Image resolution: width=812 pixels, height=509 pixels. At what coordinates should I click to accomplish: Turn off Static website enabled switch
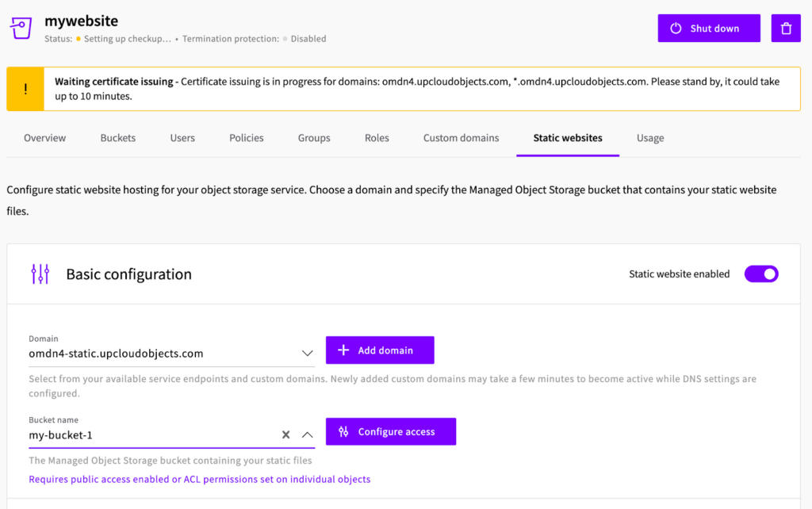tap(761, 274)
